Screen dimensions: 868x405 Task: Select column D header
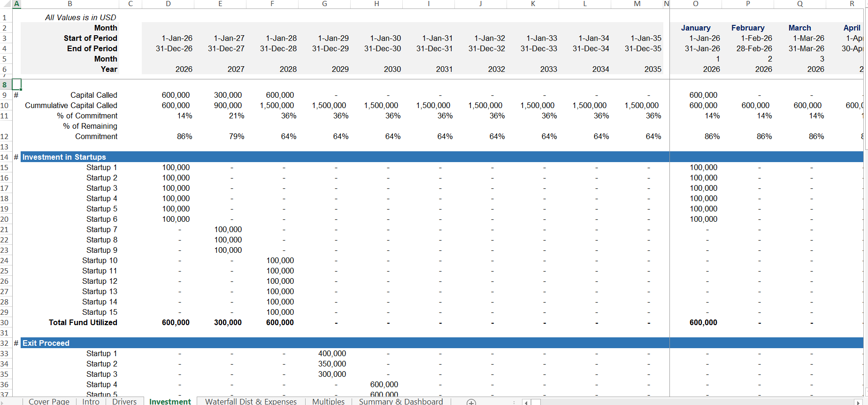click(168, 4)
